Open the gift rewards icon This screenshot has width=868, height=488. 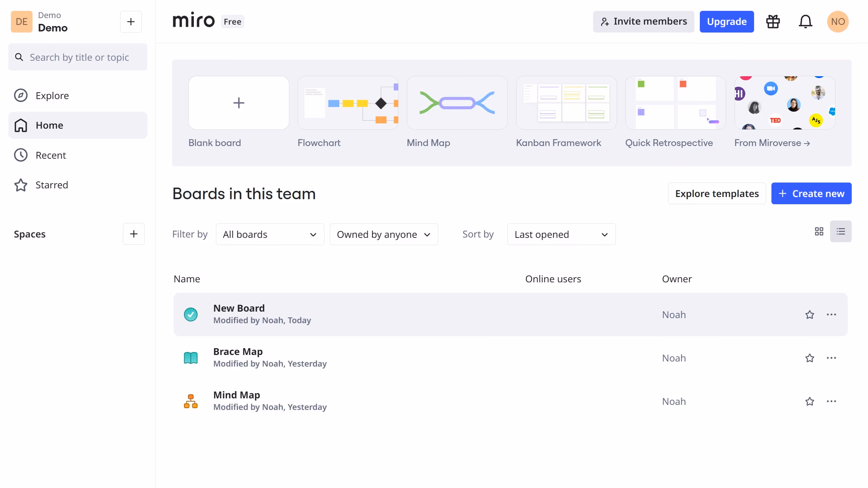coord(773,22)
